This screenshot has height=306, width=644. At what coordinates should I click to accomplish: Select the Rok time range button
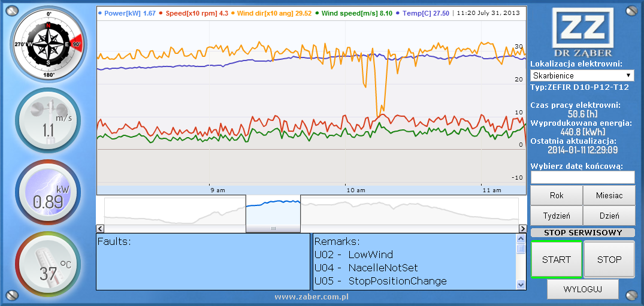(557, 195)
